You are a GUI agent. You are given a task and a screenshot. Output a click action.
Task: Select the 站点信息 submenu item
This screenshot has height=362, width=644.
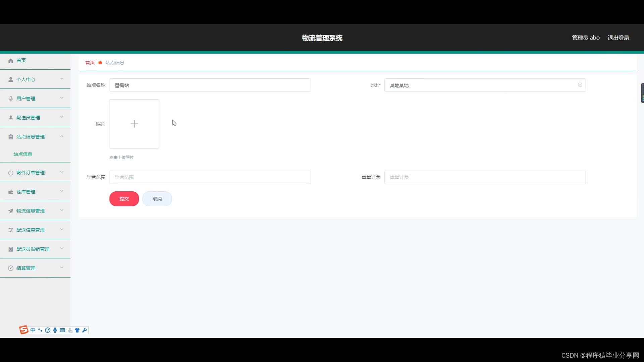(x=23, y=154)
